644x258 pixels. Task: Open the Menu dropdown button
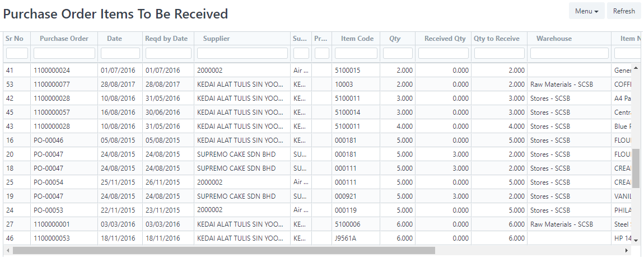[x=586, y=11]
